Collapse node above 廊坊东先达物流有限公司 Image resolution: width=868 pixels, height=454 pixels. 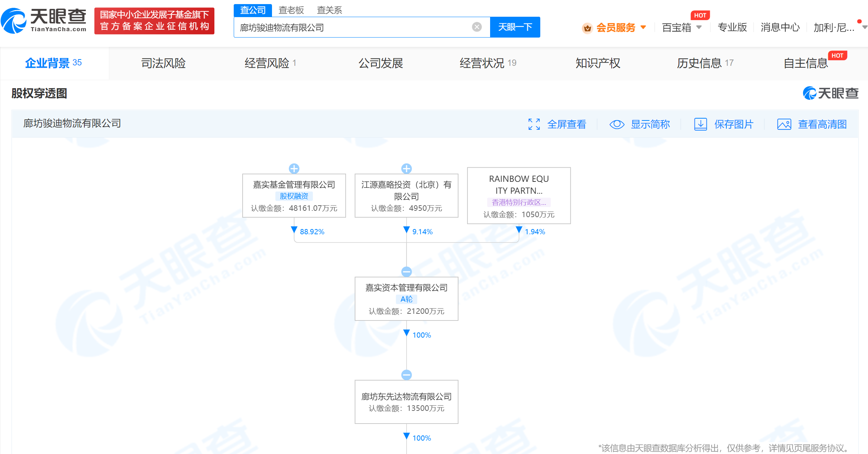(x=407, y=375)
